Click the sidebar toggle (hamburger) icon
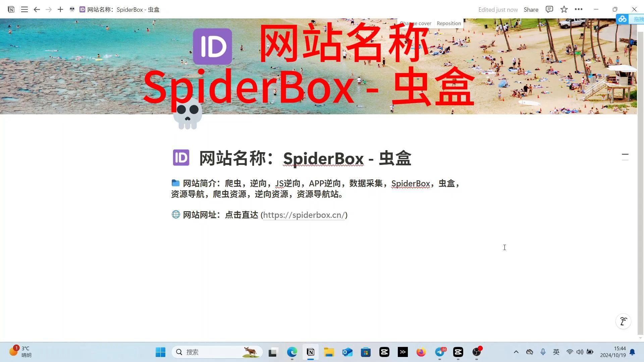The height and width of the screenshot is (362, 644). tap(24, 9)
